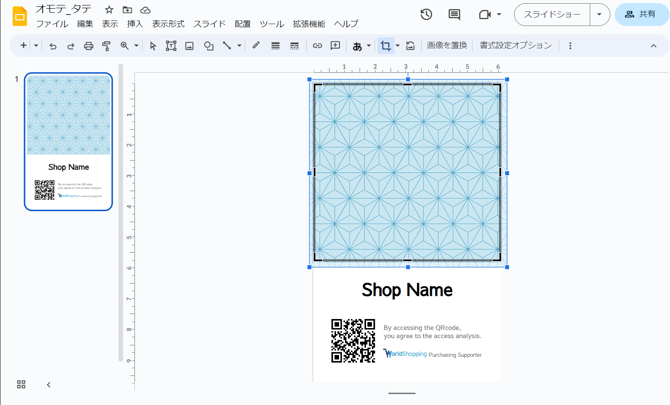Open the crop mask shape dropdown

(397, 46)
